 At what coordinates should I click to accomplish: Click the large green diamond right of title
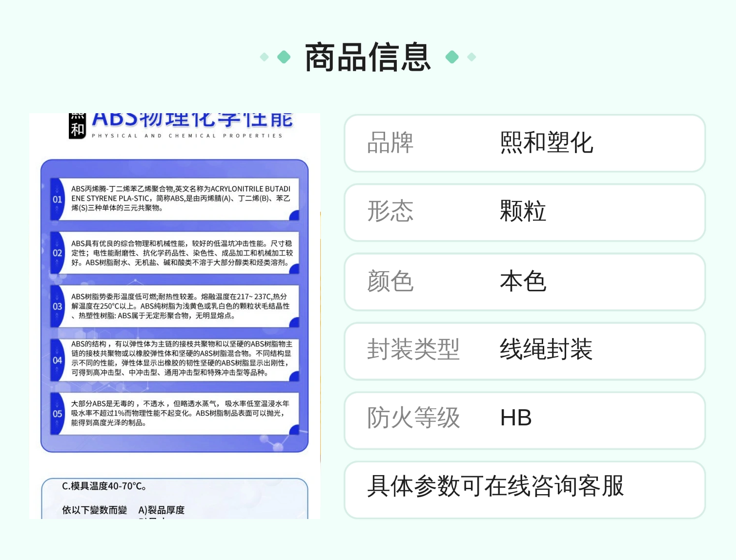[452, 57]
